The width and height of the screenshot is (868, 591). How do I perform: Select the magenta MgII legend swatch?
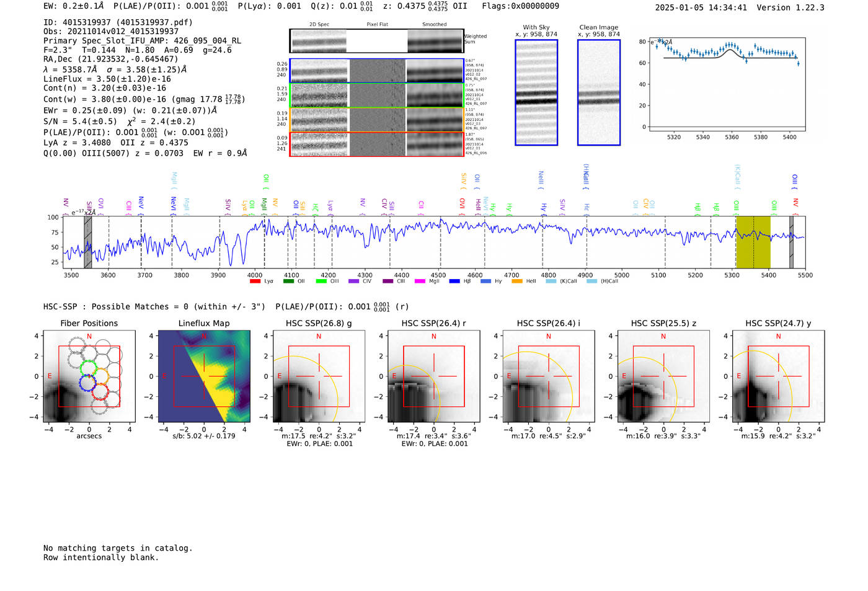(x=420, y=282)
